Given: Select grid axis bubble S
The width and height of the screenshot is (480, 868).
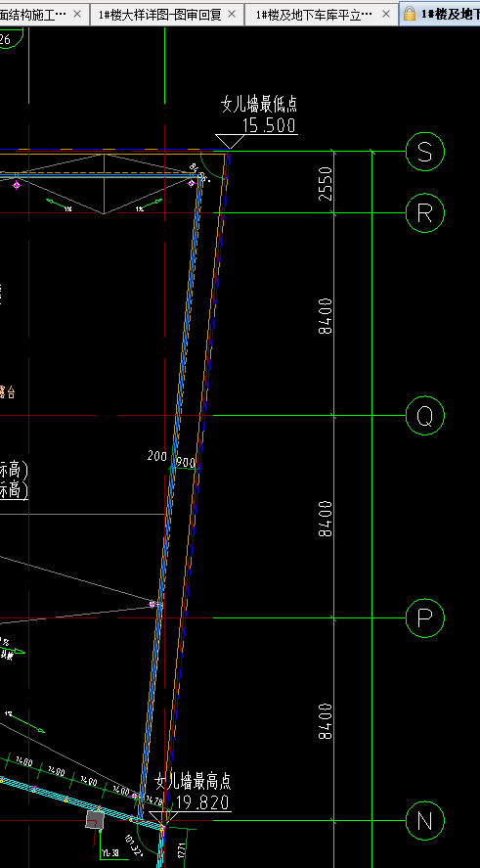Looking at the screenshot, I should [x=424, y=151].
